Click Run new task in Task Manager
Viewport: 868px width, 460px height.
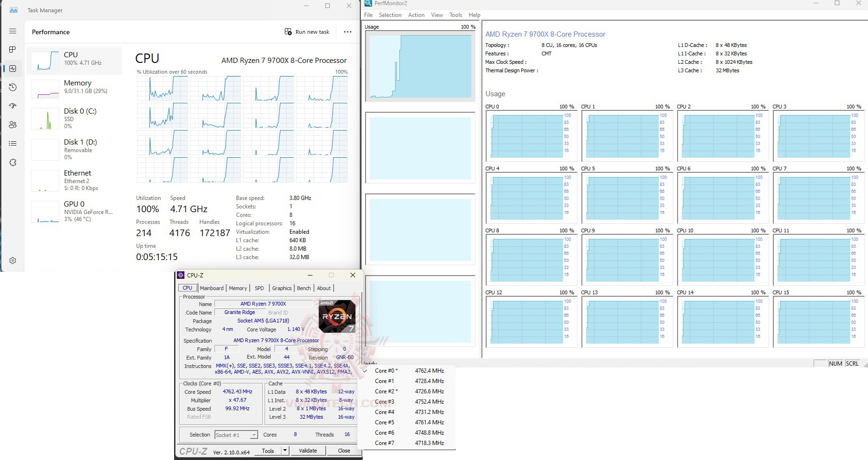(x=307, y=32)
